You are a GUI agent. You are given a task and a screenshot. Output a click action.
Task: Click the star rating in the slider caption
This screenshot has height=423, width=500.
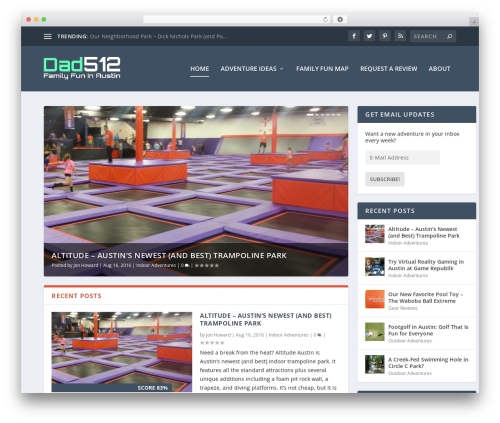[207, 266]
